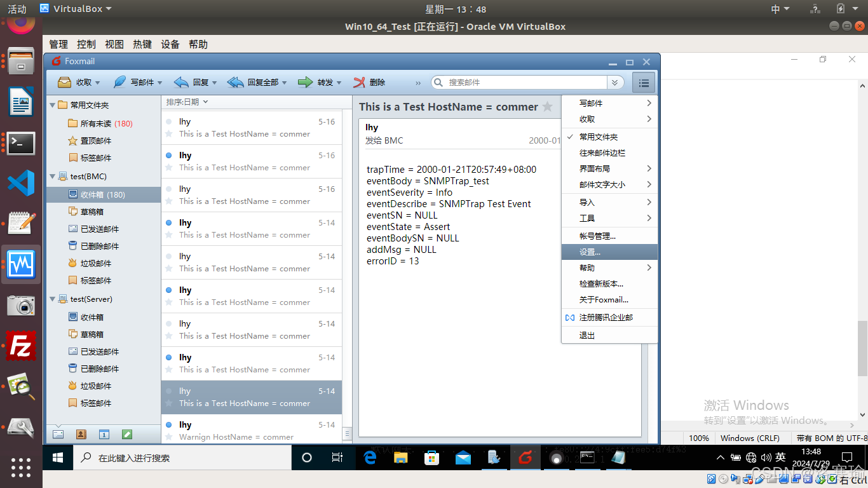
Task: Select 退出 to exit Foxmail
Action: pos(609,335)
